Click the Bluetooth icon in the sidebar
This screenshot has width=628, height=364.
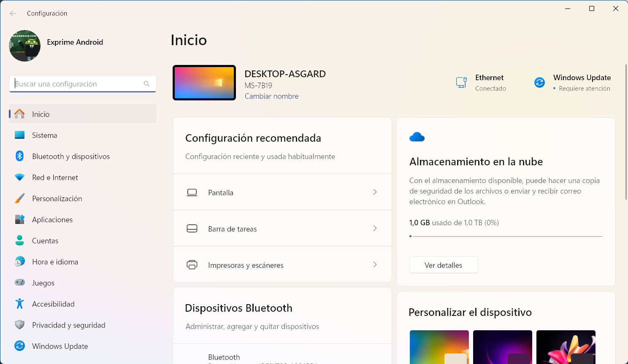(19, 156)
